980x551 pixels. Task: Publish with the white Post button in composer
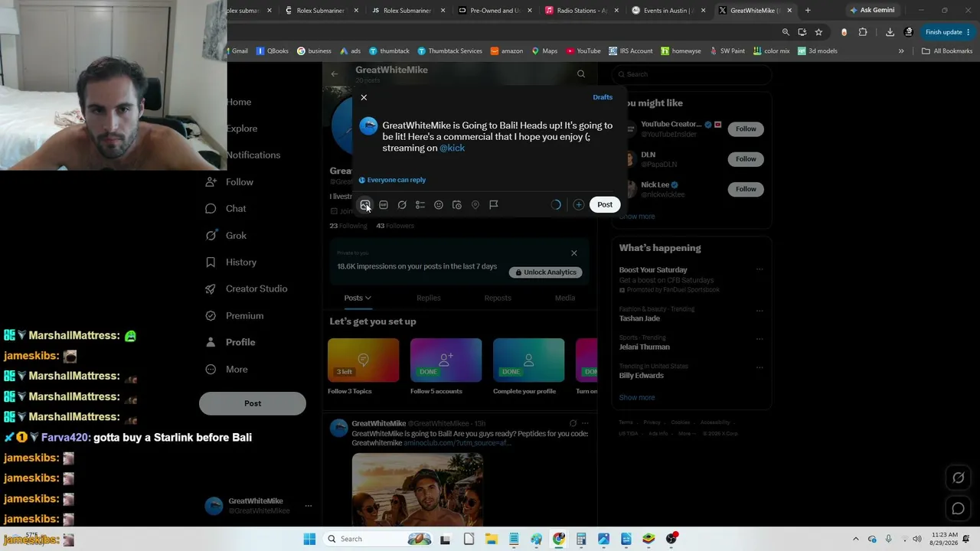point(605,205)
